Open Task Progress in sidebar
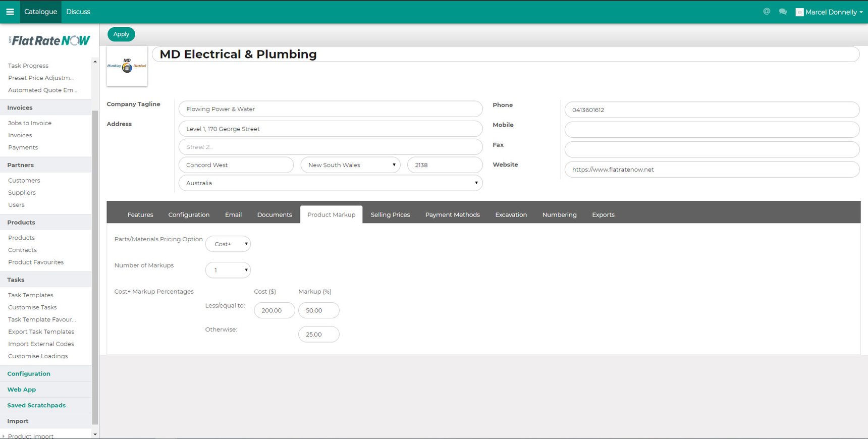868x439 pixels. [x=28, y=66]
